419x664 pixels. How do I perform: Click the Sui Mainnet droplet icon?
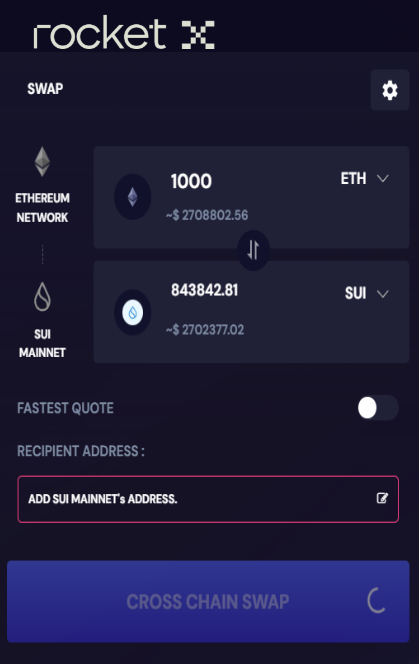tap(42, 296)
